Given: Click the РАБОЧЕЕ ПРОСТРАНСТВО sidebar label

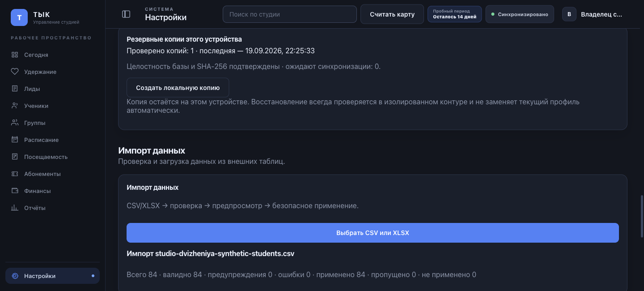Looking at the screenshot, I should (51, 38).
